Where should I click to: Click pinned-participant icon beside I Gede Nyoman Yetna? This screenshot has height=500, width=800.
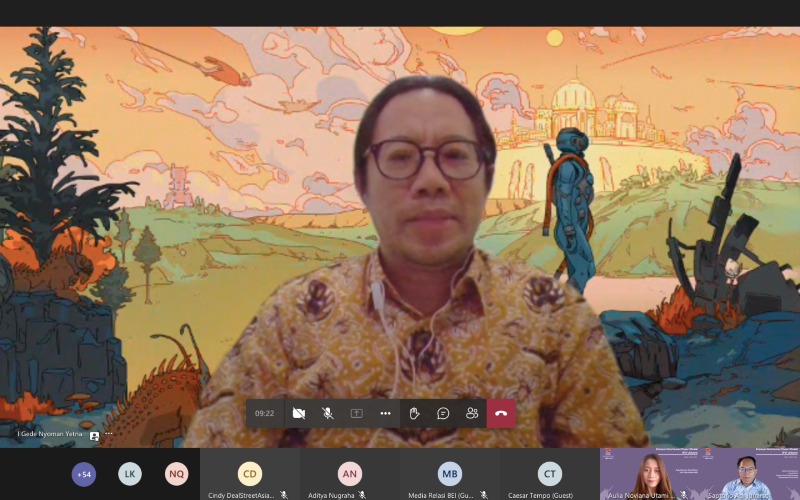(x=94, y=436)
